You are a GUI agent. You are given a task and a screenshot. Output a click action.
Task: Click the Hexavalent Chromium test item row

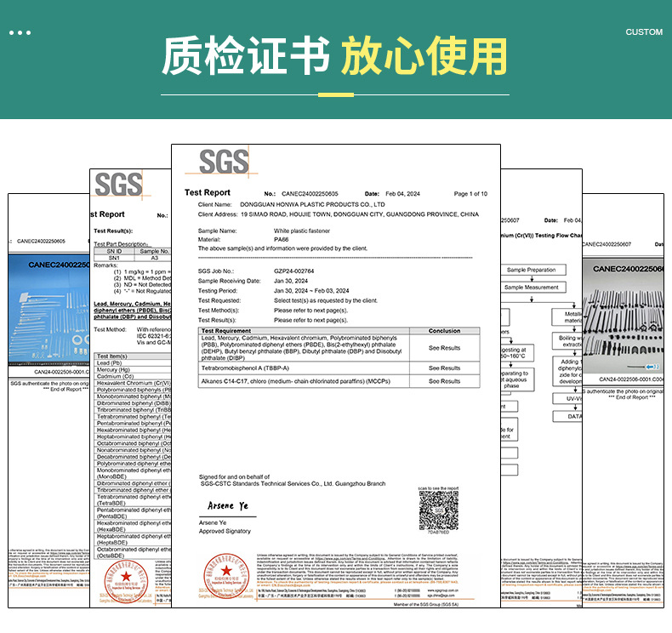point(133,383)
